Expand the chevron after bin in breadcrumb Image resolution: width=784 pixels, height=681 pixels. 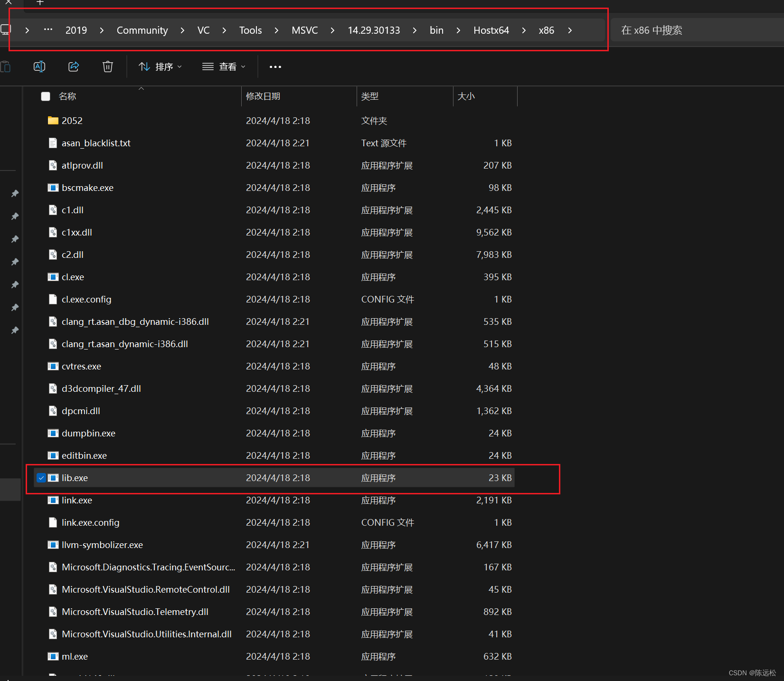(458, 30)
